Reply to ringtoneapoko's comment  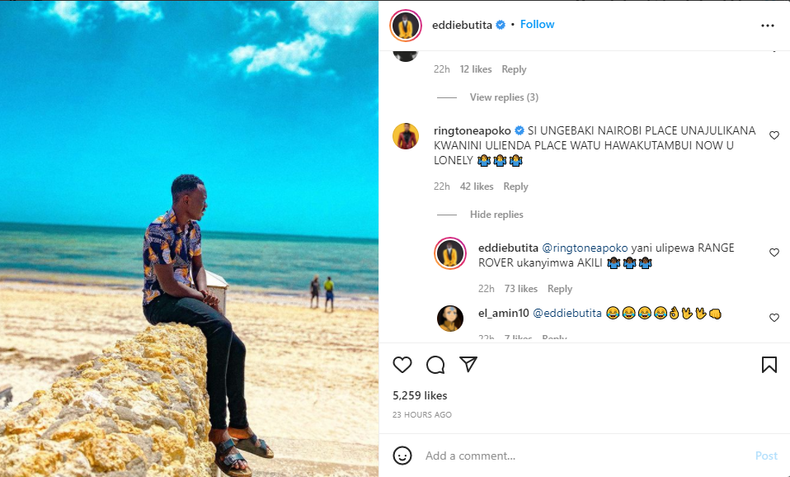pyautogui.click(x=515, y=186)
